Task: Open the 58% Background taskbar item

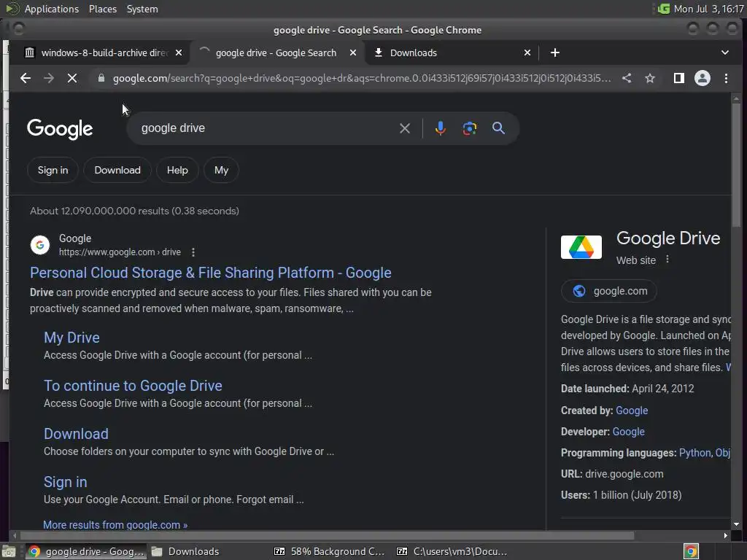Action: 330,551
